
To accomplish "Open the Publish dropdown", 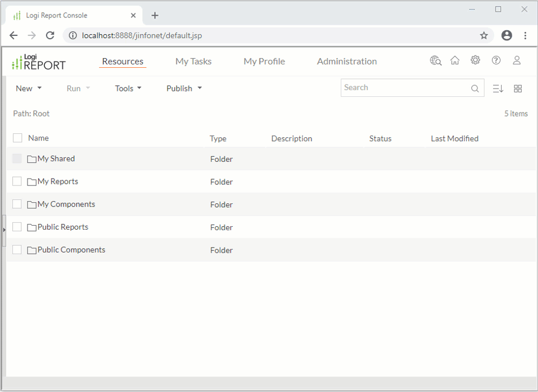I will click(x=183, y=88).
